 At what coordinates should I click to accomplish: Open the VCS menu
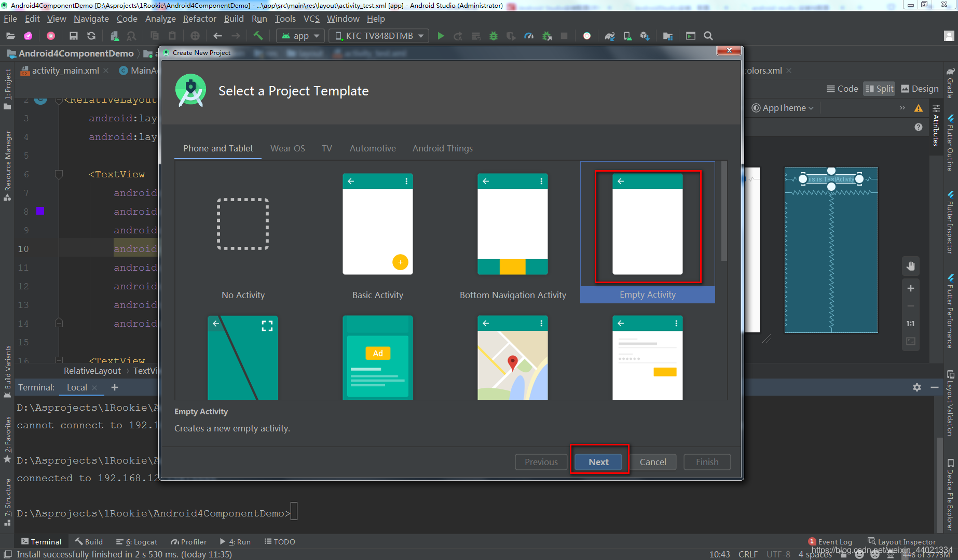click(311, 19)
